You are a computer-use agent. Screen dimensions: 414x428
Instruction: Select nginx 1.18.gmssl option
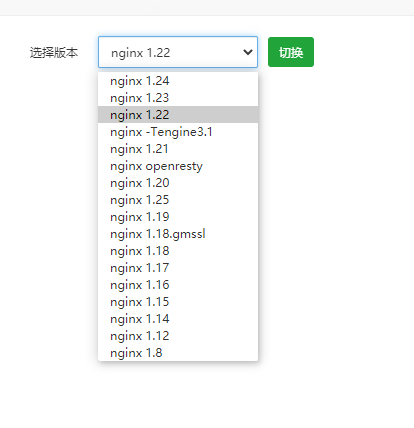coord(178,234)
